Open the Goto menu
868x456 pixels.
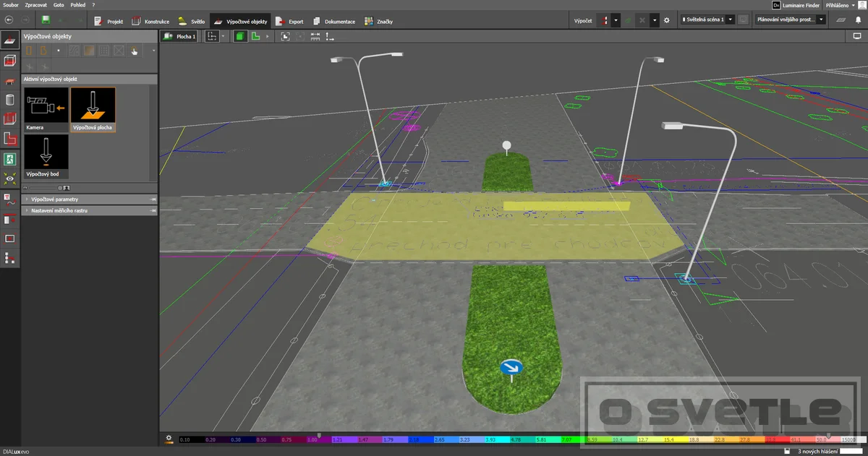(x=59, y=4)
